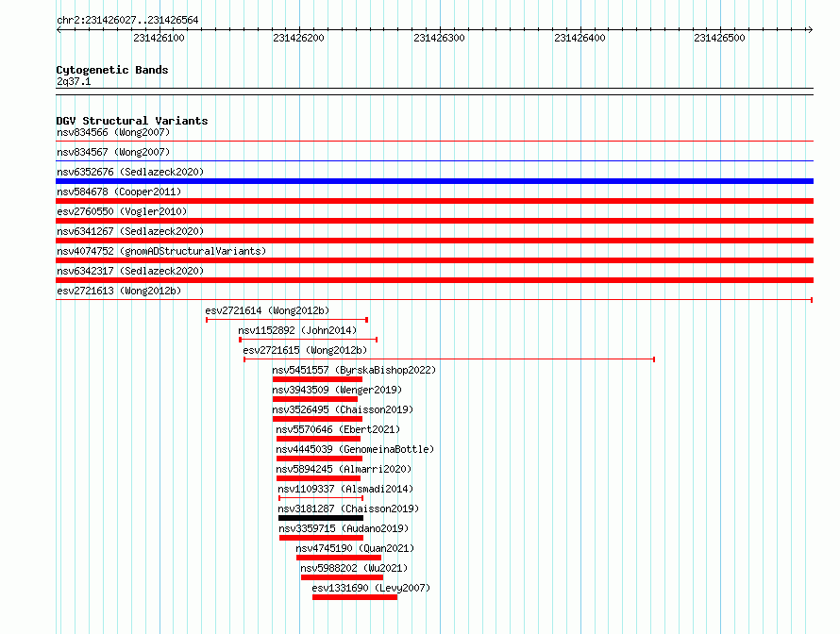Click the red bar of nsv4074752
Image resolution: width=840 pixels, height=634 pixels.
click(434, 260)
